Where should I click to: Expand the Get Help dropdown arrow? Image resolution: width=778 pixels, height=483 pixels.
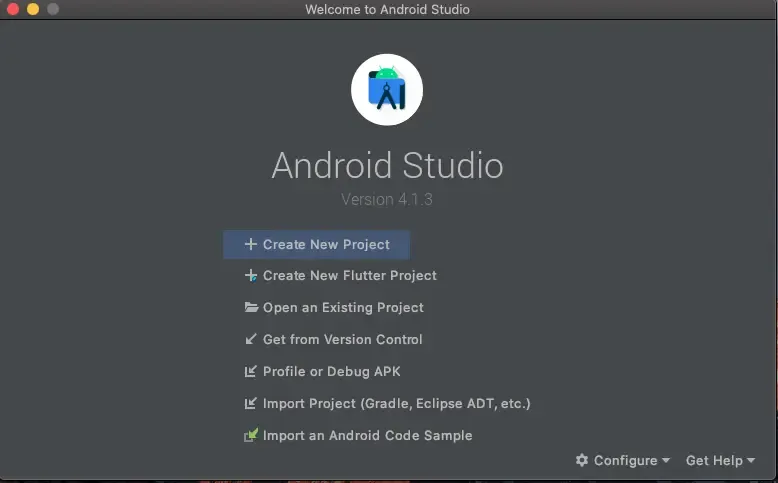(751, 461)
